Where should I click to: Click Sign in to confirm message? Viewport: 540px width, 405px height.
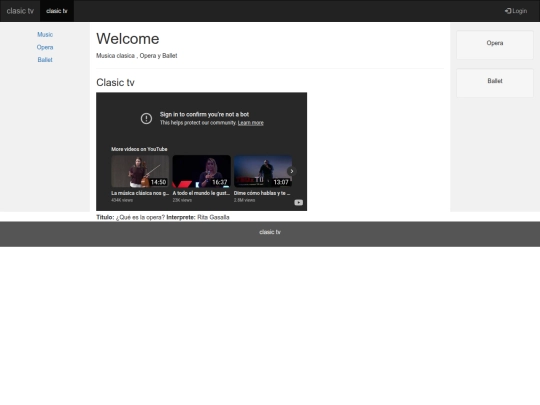click(x=204, y=114)
